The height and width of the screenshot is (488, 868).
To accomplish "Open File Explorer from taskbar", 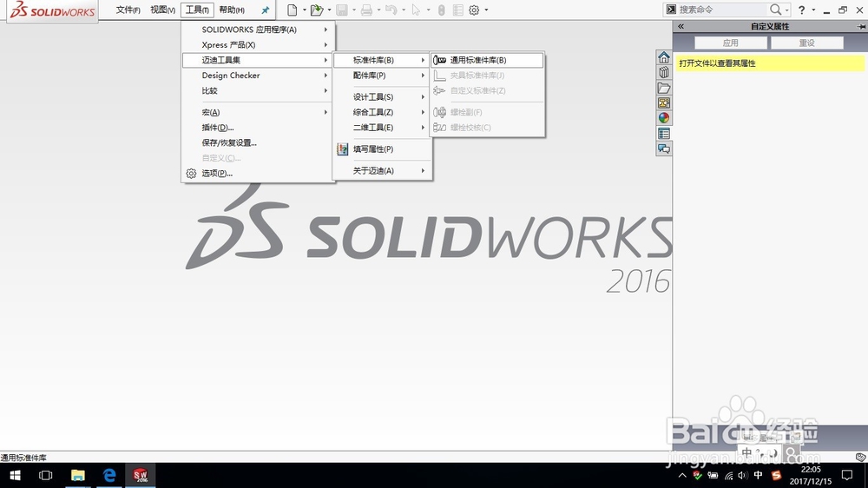I will click(77, 475).
